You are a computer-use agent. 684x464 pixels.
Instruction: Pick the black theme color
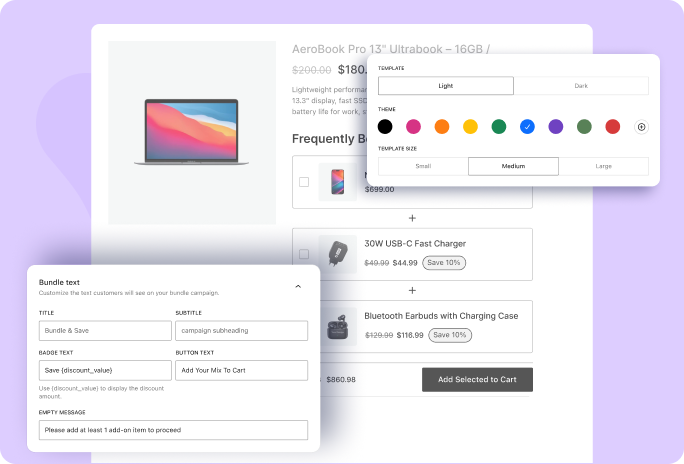(385, 127)
